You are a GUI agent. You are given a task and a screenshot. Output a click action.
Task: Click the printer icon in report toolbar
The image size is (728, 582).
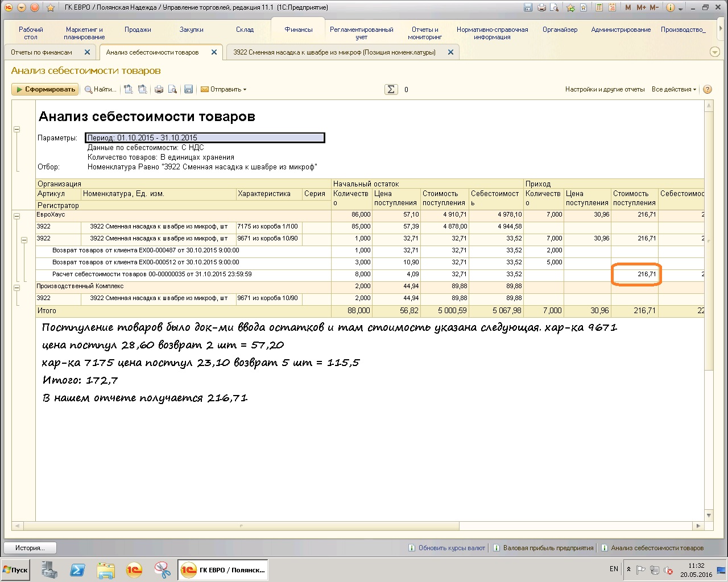[159, 89]
